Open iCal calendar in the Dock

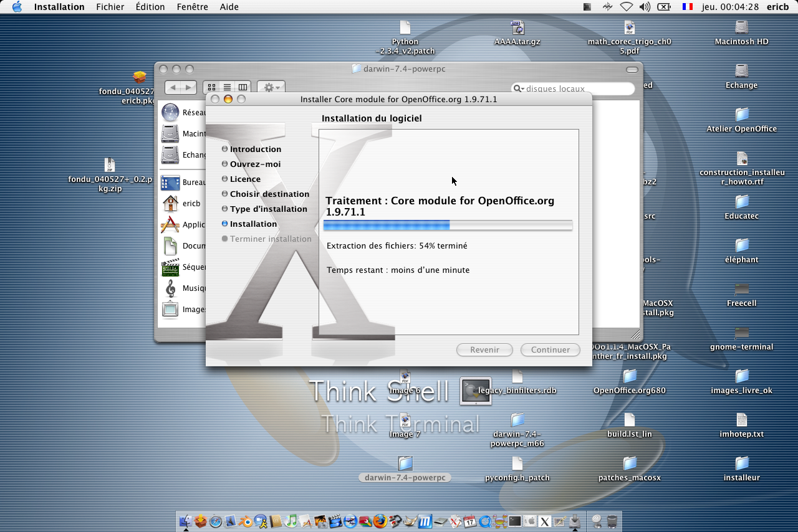click(x=470, y=521)
